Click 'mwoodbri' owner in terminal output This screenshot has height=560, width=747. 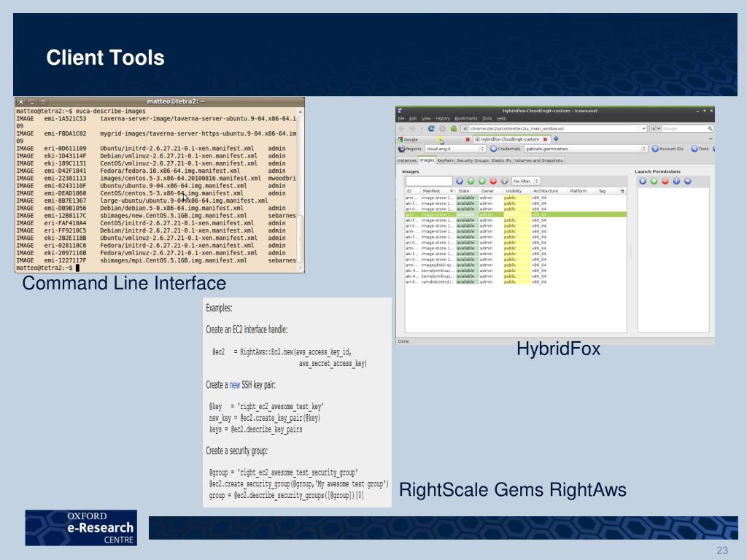(x=282, y=178)
